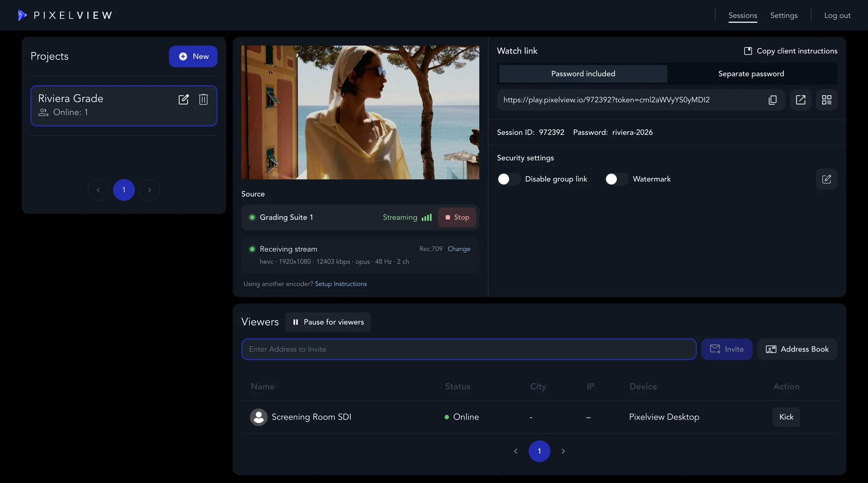Open the Address Book
This screenshot has height=483, width=868.
click(797, 349)
